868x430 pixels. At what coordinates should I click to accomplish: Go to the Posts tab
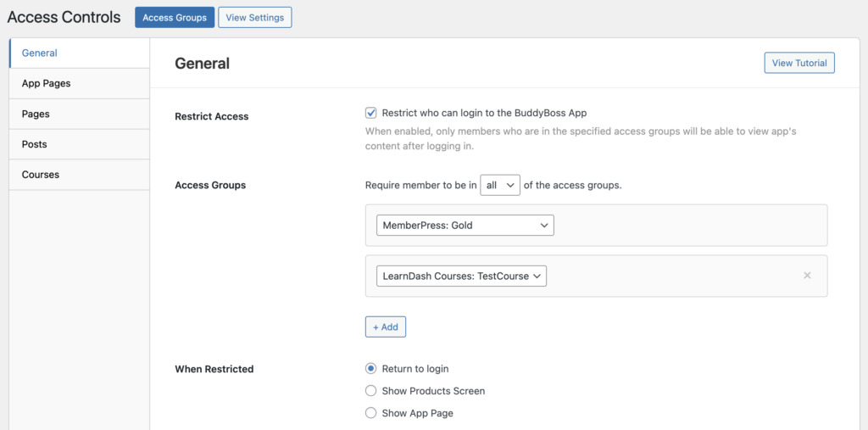35,144
